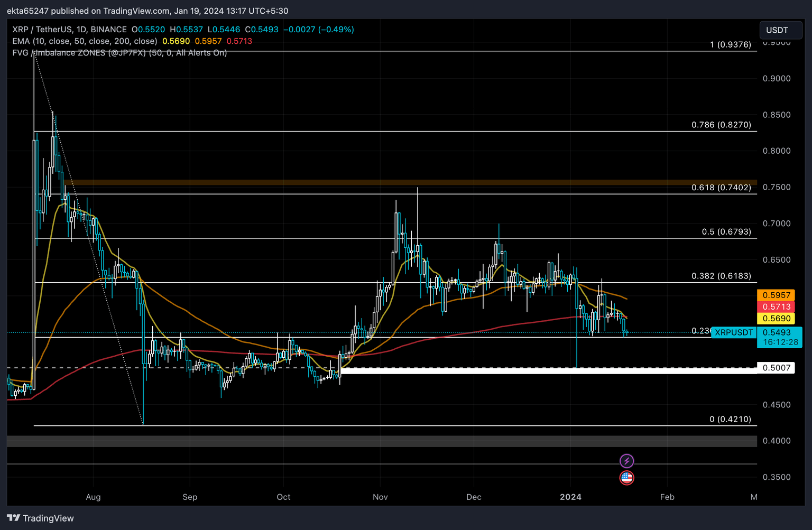This screenshot has height=530, width=812.
Task: Open the ekta65247 publisher profile link
Action: click(x=24, y=11)
